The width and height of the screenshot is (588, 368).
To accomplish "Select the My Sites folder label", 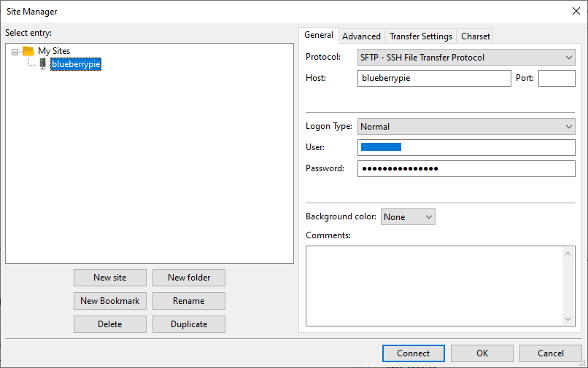I will 54,51.
